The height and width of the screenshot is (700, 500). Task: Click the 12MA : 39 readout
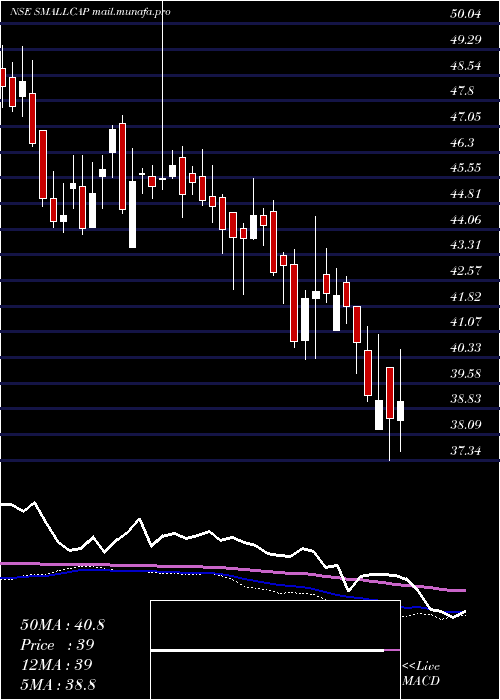point(56,664)
